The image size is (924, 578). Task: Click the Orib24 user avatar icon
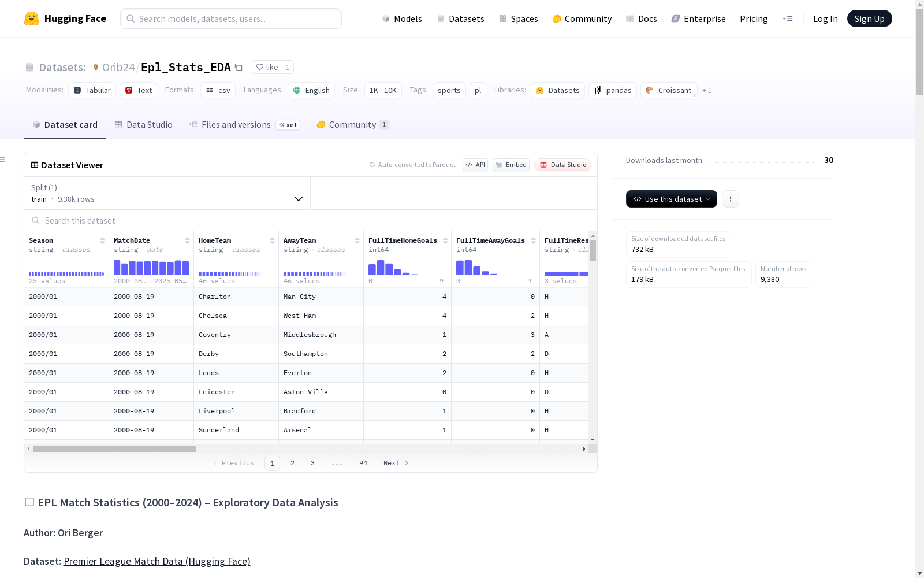tap(96, 67)
